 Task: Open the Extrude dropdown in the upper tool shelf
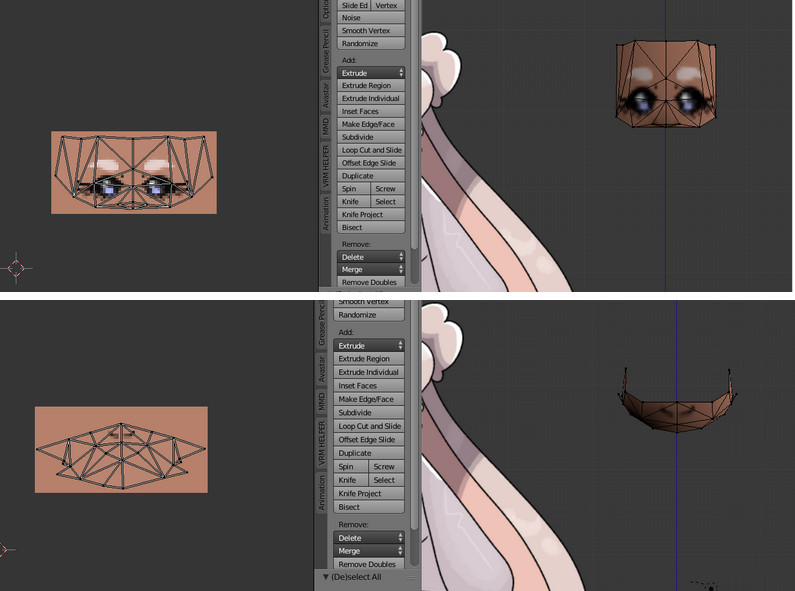(x=372, y=73)
